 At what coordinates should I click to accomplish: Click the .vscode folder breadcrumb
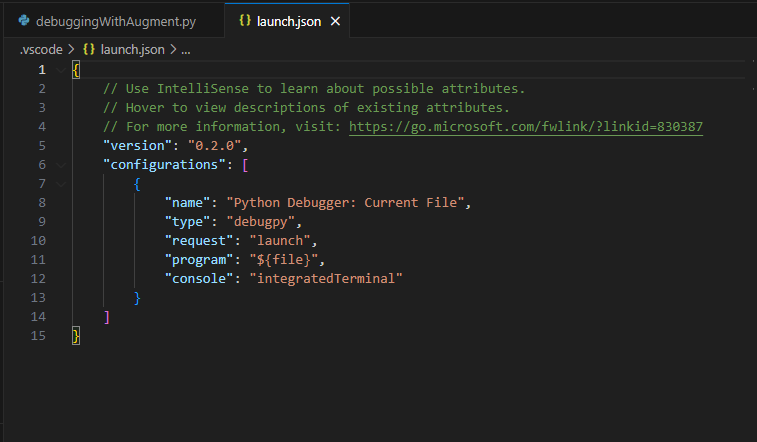coord(41,49)
